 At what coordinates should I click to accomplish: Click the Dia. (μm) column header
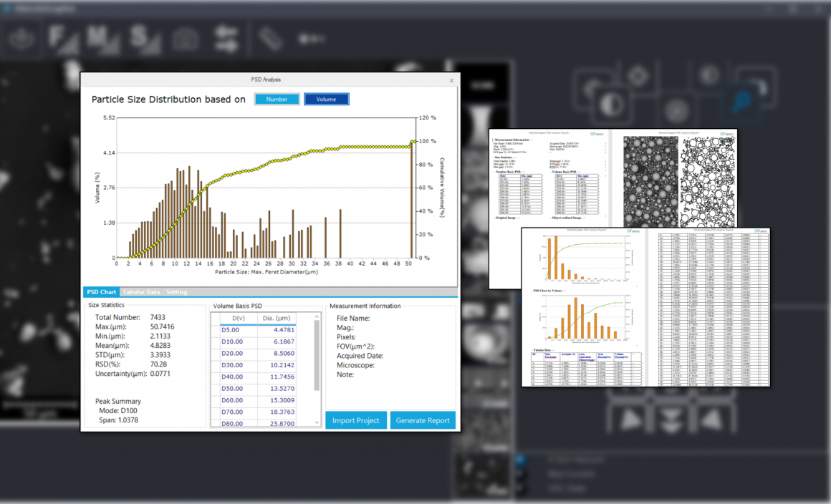point(277,318)
